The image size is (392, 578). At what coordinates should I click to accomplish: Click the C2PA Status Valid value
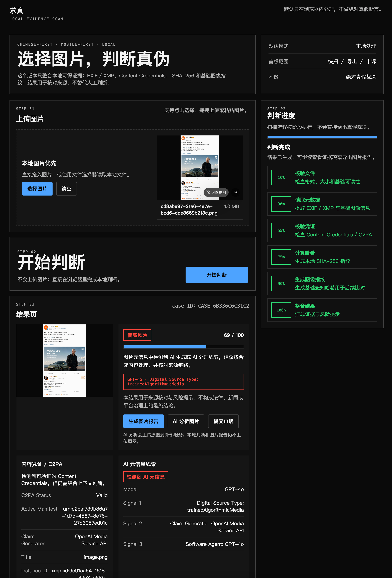click(x=102, y=495)
